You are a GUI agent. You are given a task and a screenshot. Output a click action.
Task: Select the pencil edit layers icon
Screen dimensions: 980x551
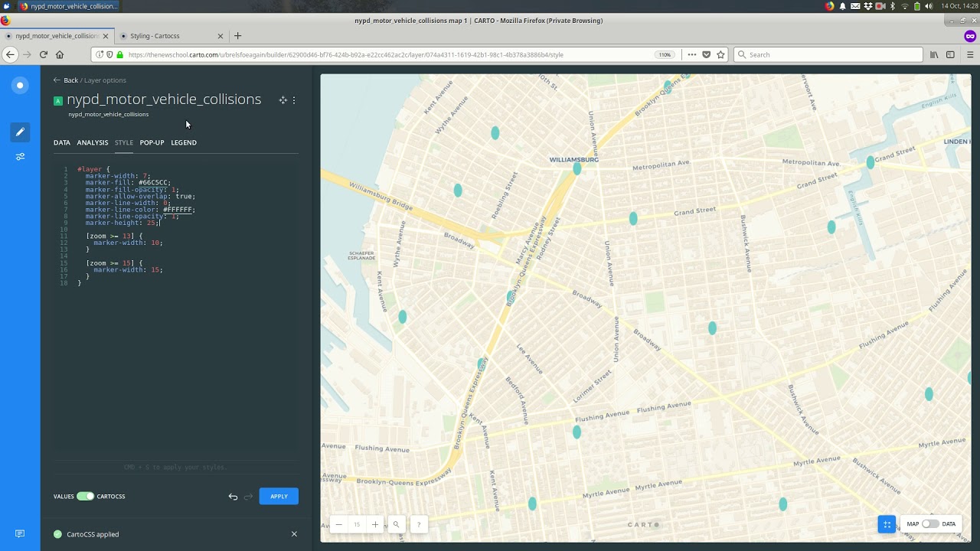21,132
